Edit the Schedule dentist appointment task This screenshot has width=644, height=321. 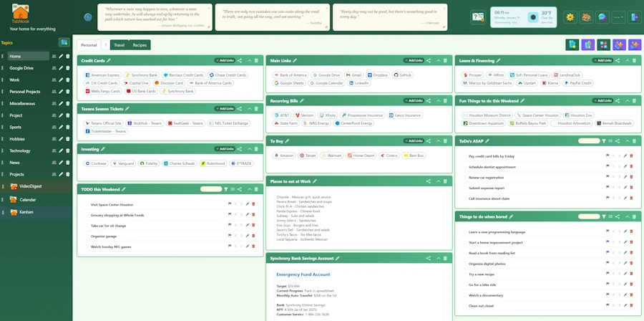625,167
